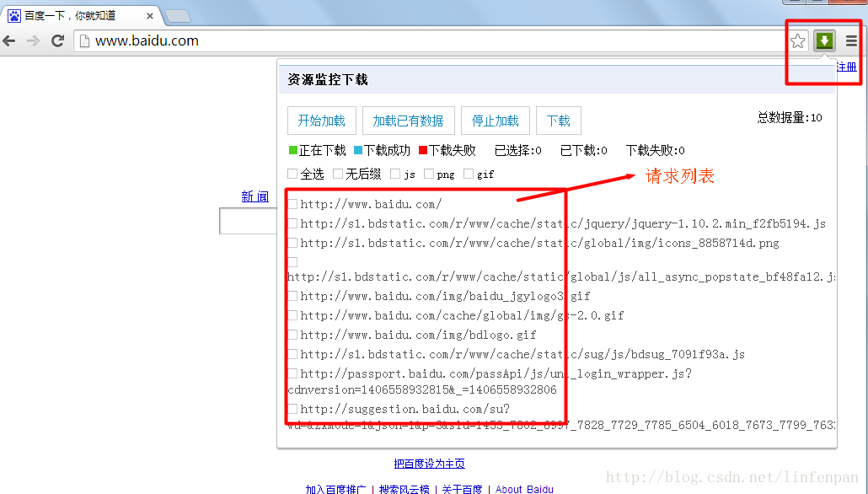Click the gs-2.0.gif URL text
The width and height of the screenshot is (868, 494).
coord(463,315)
